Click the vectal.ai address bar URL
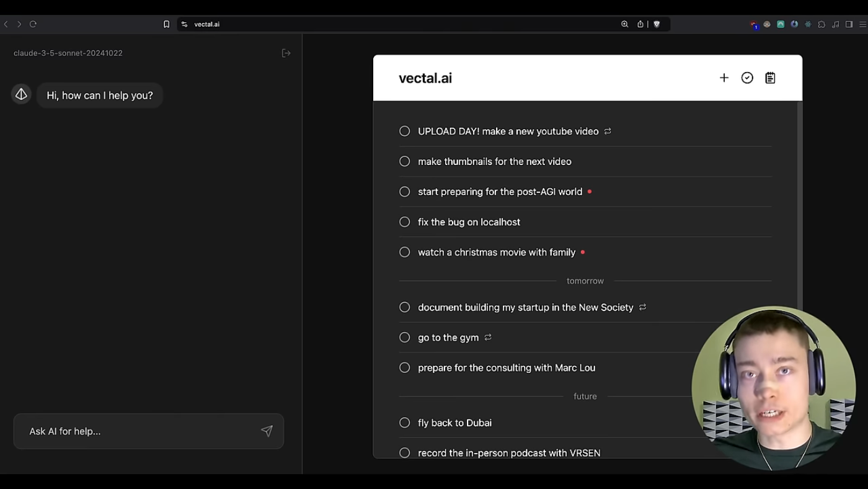 coord(207,24)
